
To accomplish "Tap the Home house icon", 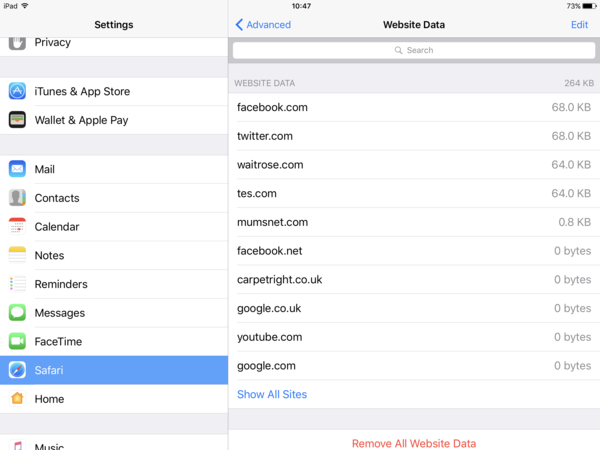I will (x=17, y=398).
